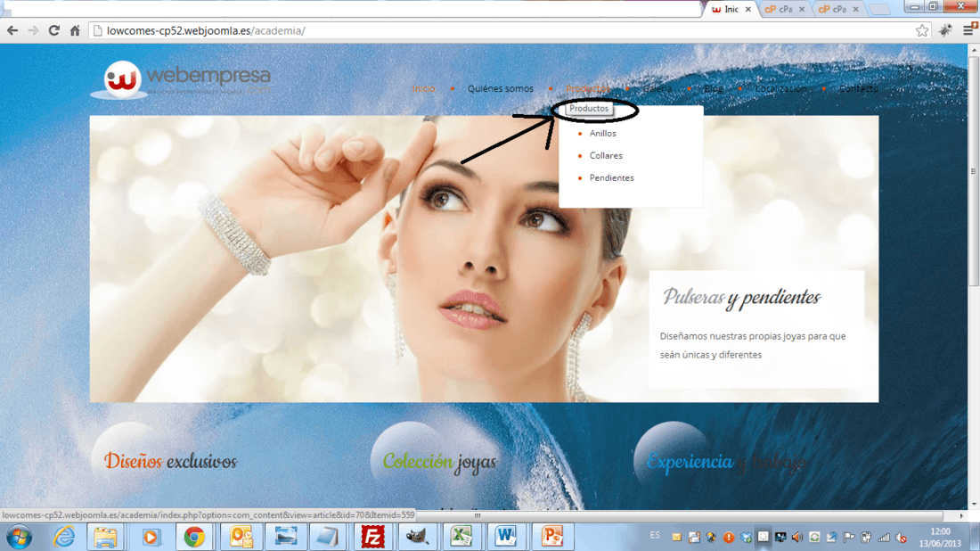Switch to Google Chrome in taskbar
The height and width of the screenshot is (551, 980).
tap(194, 538)
